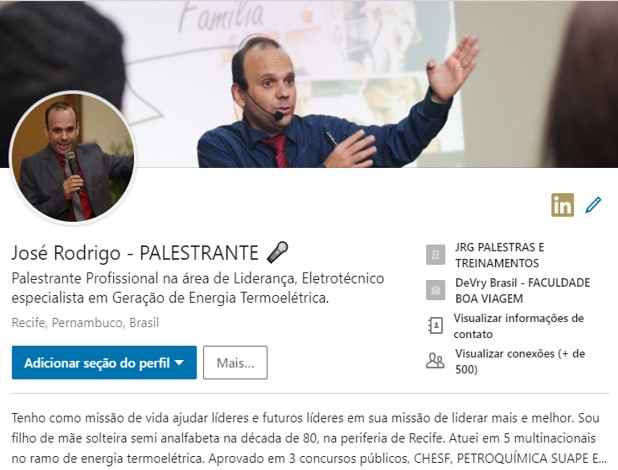Click the Recife, Pernambuco, Brasil location text
This screenshot has width=618, height=470.
click(85, 323)
